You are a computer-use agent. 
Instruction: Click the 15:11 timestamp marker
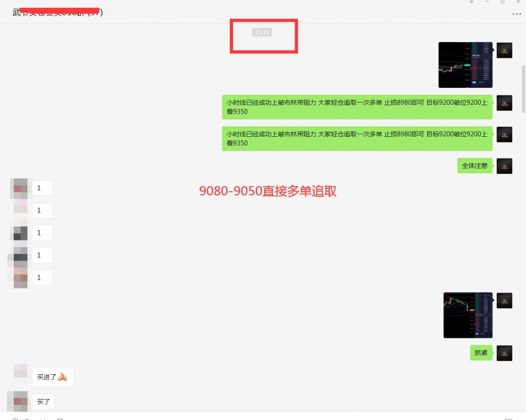261,32
